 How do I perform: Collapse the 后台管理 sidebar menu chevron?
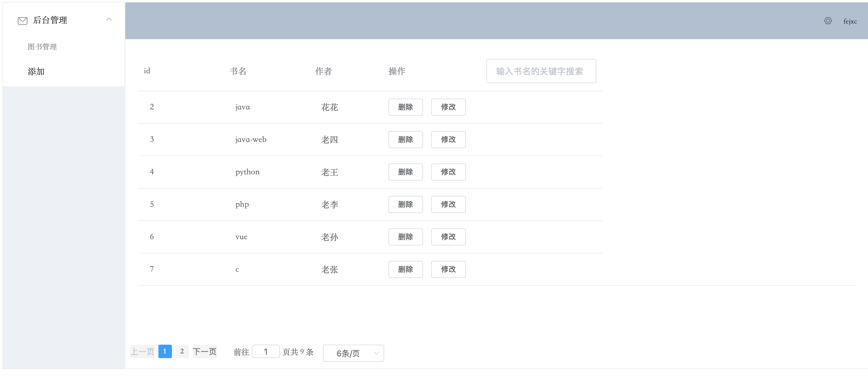click(x=109, y=20)
